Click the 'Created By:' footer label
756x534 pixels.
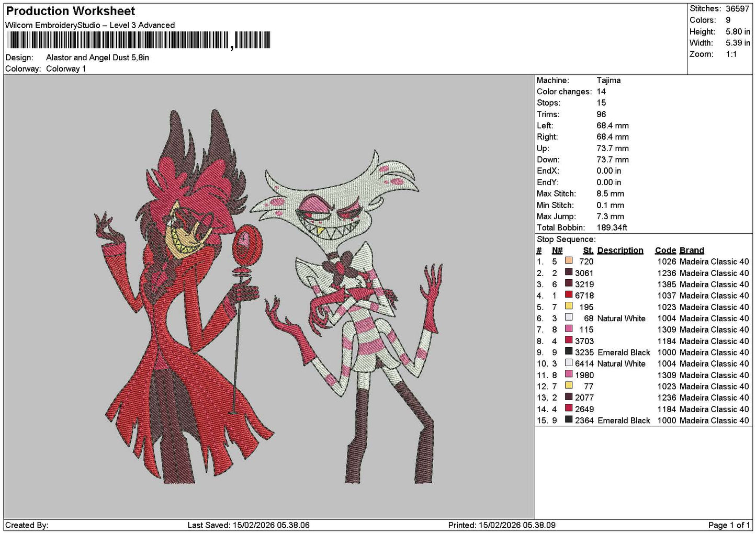pos(27,525)
